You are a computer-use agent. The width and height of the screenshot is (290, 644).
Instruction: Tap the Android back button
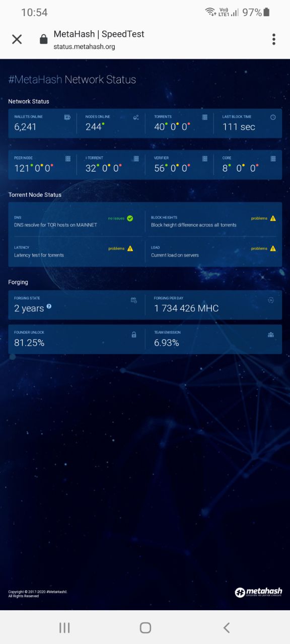[227, 627]
